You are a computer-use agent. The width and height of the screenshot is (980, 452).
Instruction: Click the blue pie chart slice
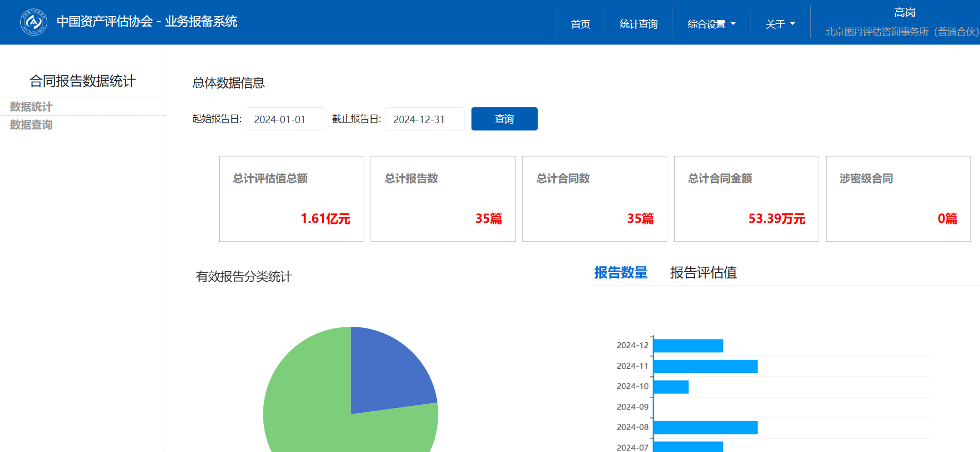pyautogui.click(x=388, y=371)
